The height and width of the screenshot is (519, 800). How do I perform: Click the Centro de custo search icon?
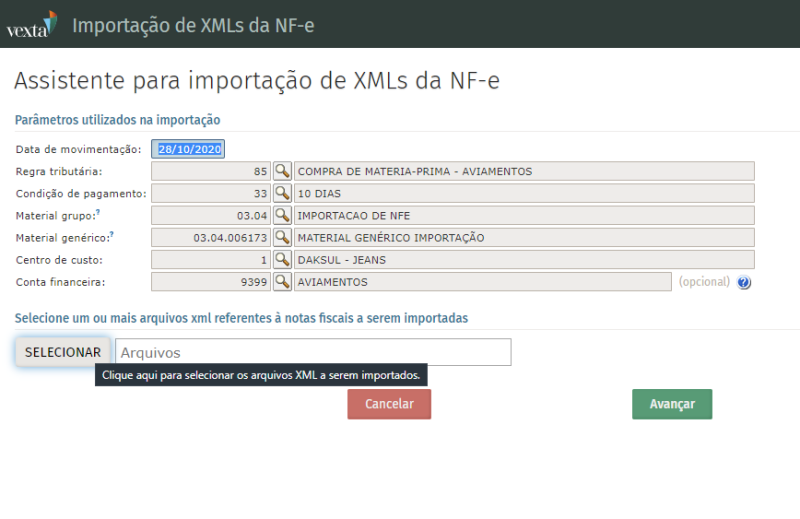pos(282,260)
